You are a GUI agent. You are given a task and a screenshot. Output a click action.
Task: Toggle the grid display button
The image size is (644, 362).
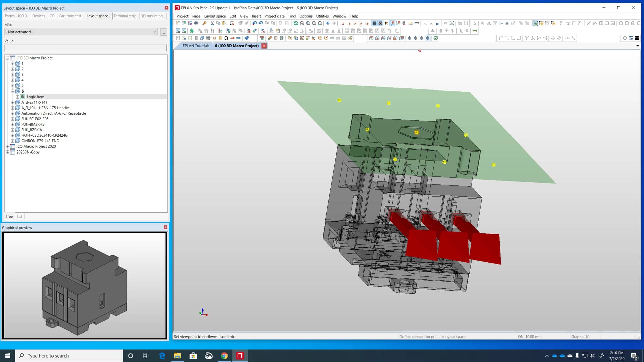374,23
